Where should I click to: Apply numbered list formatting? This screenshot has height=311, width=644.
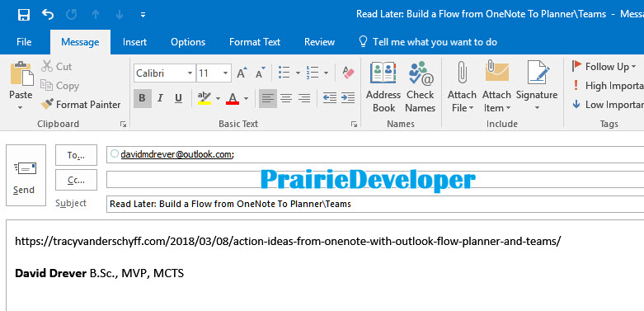[x=313, y=73]
